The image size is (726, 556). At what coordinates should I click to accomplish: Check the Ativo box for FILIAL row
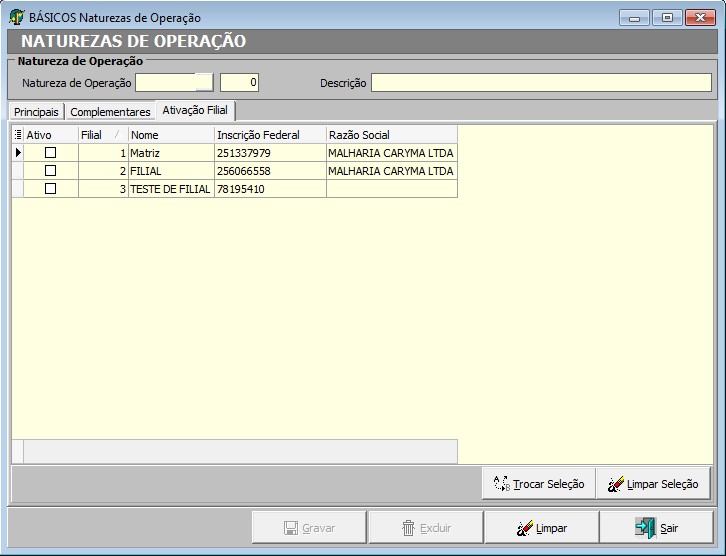tap(50, 171)
